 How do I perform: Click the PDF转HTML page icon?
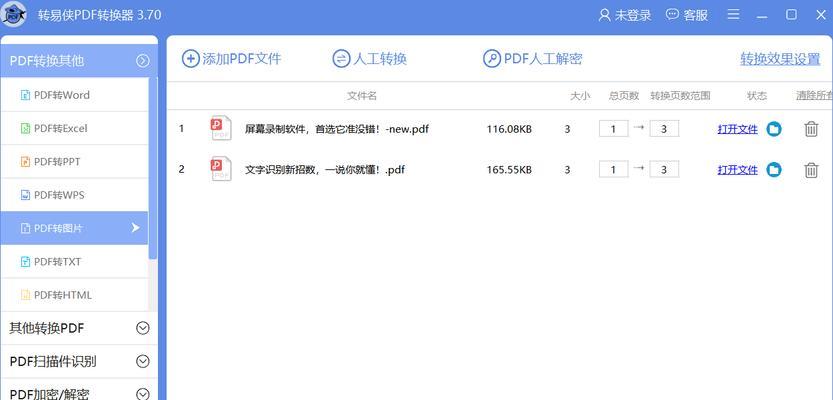(x=25, y=295)
